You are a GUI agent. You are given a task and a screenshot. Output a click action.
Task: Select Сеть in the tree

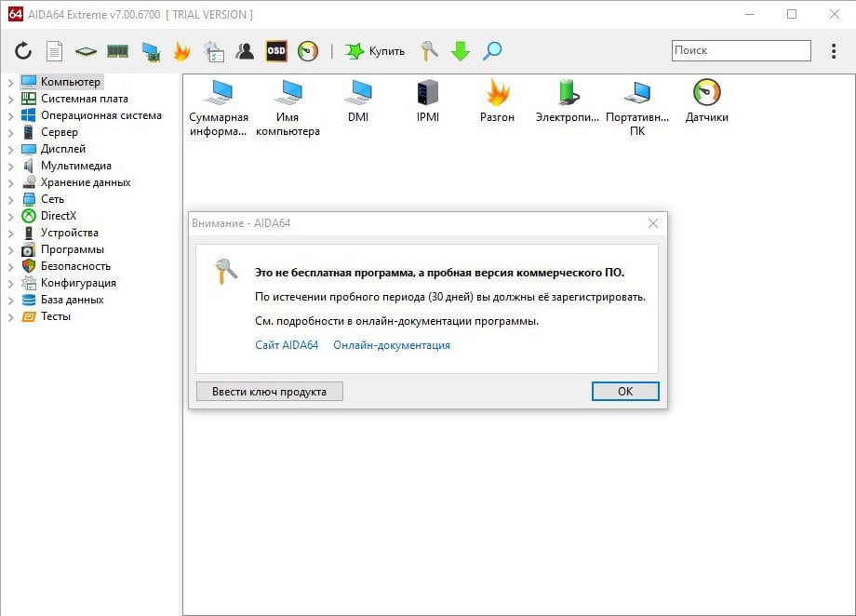43,199
